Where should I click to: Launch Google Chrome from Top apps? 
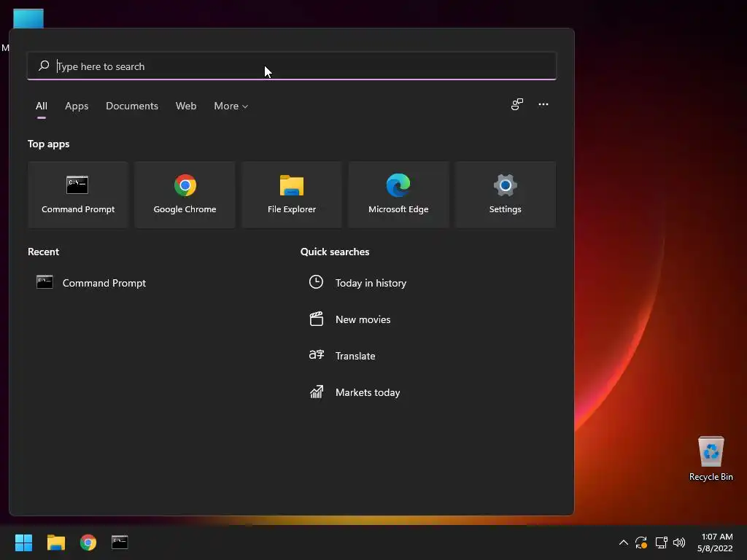click(x=185, y=194)
